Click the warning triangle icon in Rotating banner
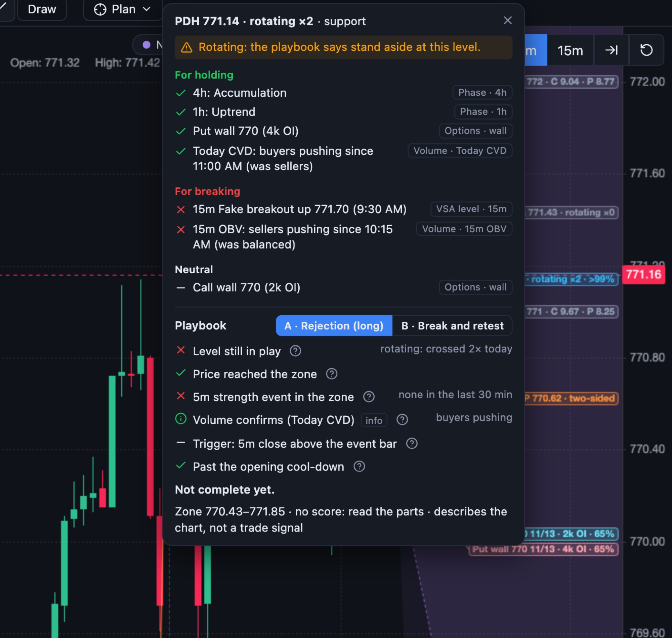The height and width of the screenshot is (638, 672). click(186, 48)
